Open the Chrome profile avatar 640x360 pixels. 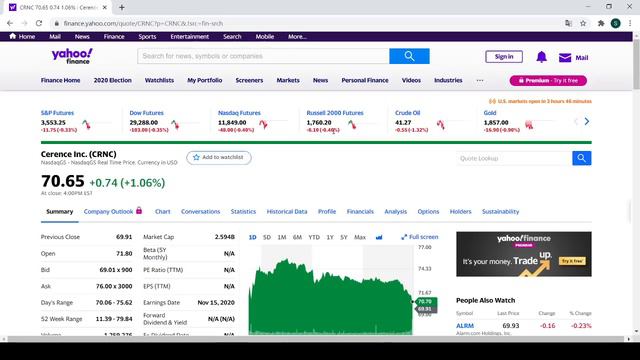616,23
